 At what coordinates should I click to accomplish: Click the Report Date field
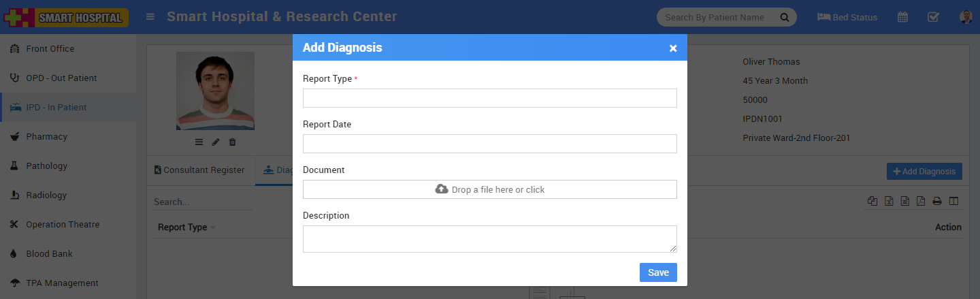tap(489, 144)
